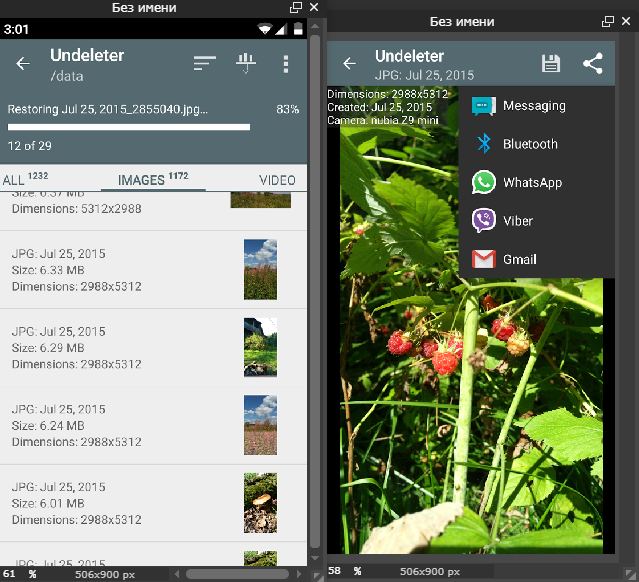The image size is (639, 582).
Task: Click the right window's 'Без имени' title
Action: tap(462, 22)
